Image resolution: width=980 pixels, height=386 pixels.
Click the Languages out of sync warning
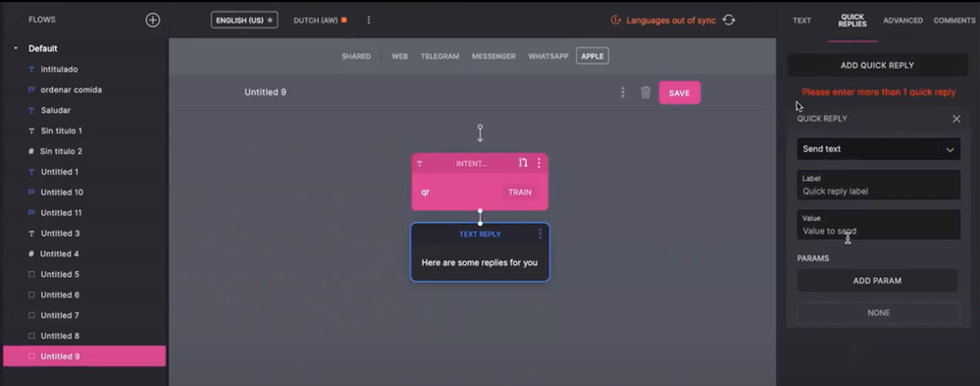[x=663, y=21]
